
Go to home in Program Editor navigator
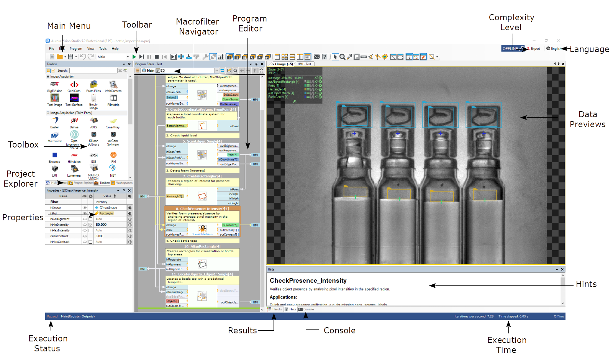261,71
